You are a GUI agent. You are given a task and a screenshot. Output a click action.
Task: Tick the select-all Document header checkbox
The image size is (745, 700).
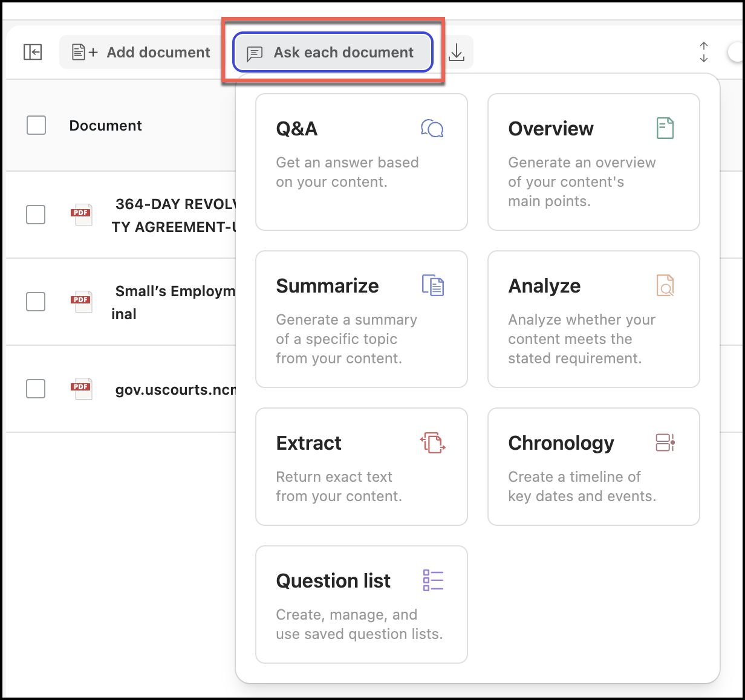point(36,126)
